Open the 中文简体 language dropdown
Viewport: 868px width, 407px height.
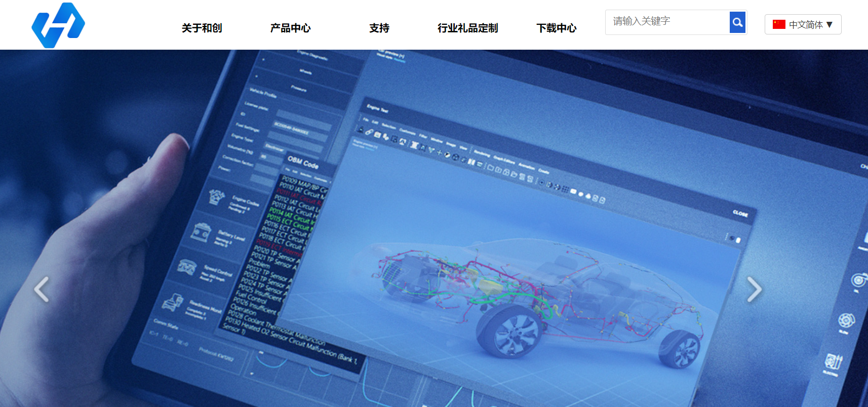pyautogui.click(x=805, y=24)
